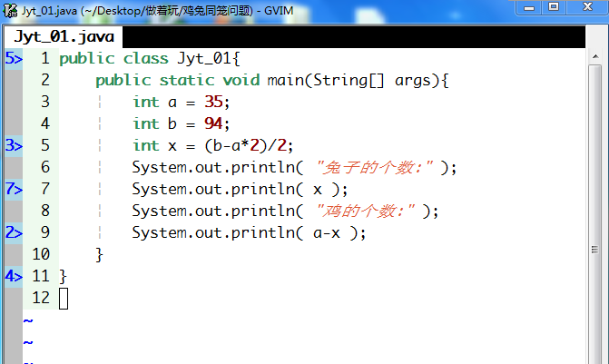Screen dimensions: 609x364
Task: Click the window title text Jyt_01.java
Action: (49, 11)
